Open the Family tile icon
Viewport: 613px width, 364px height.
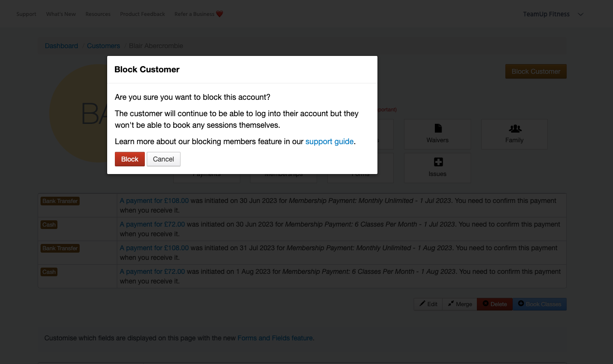tap(515, 129)
